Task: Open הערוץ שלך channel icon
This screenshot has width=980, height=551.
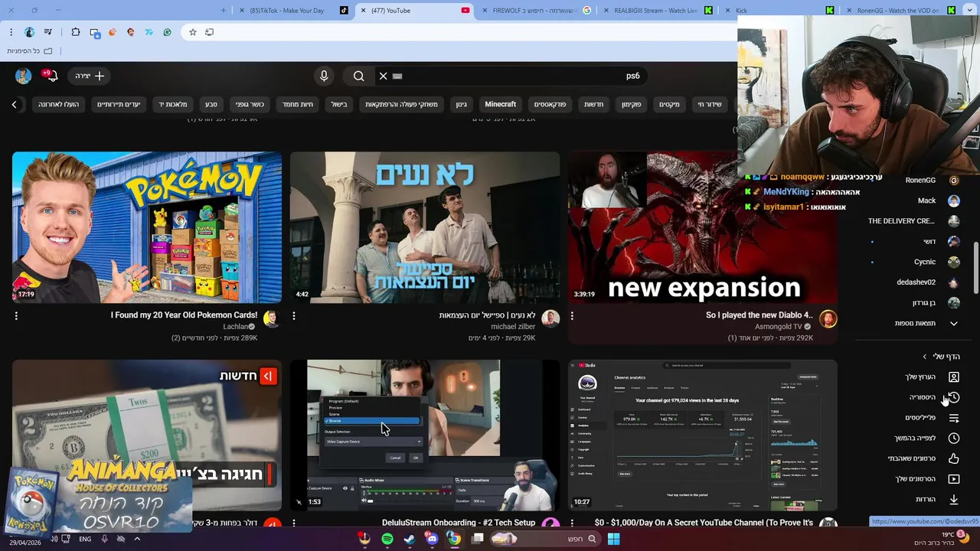Action: click(x=954, y=377)
